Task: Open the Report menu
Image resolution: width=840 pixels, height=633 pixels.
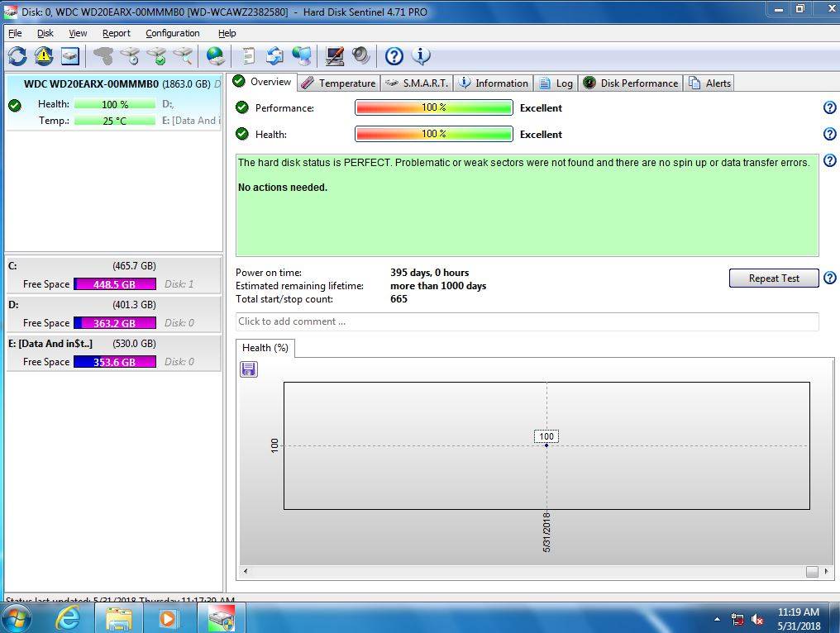Action: pos(117,33)
